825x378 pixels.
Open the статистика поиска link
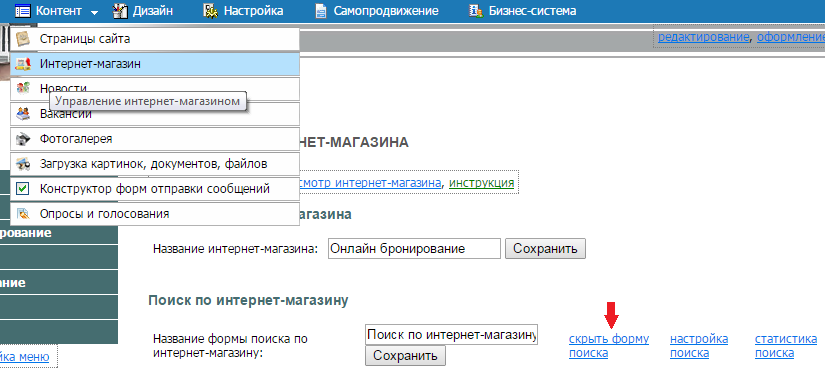click(786, 346)
